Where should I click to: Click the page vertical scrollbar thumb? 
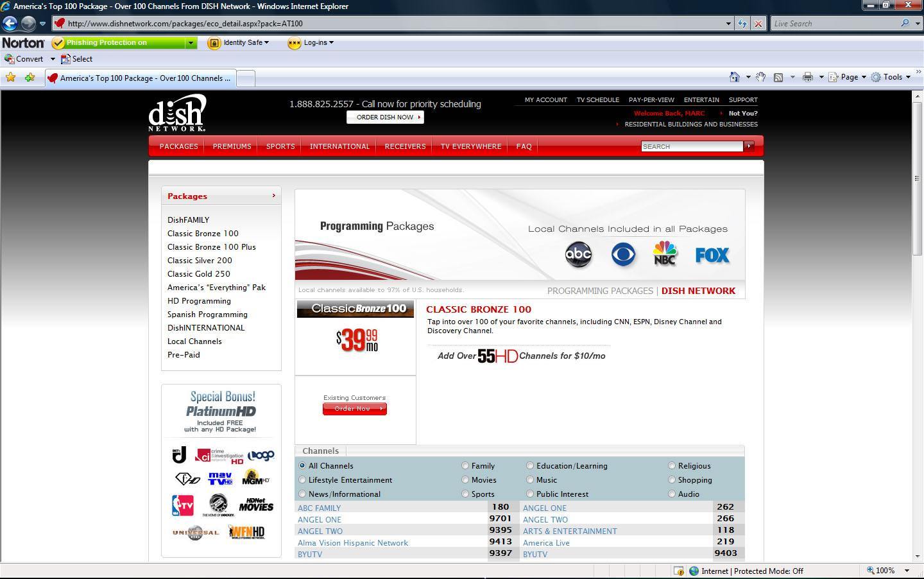click(917, 178)
